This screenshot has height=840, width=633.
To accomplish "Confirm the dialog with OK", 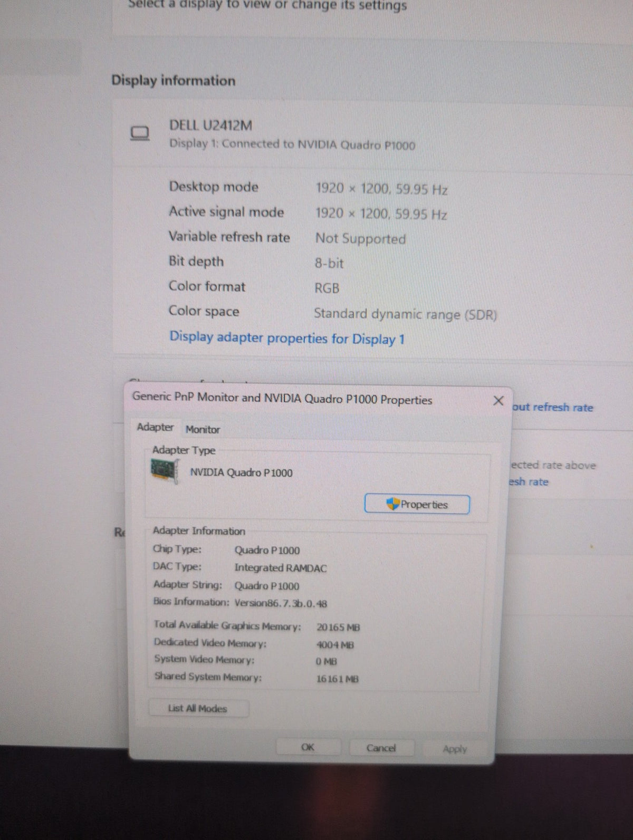I will coord(308,747).
